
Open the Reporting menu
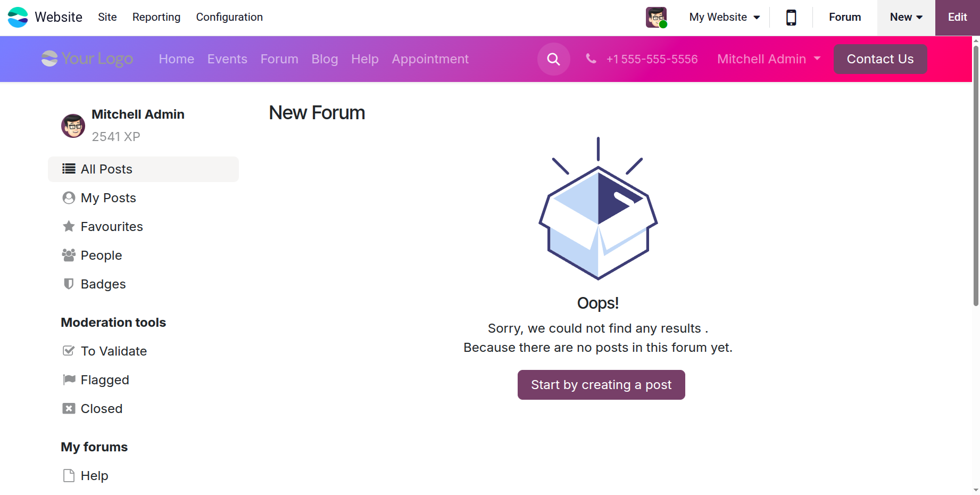[x=156, y=17]
